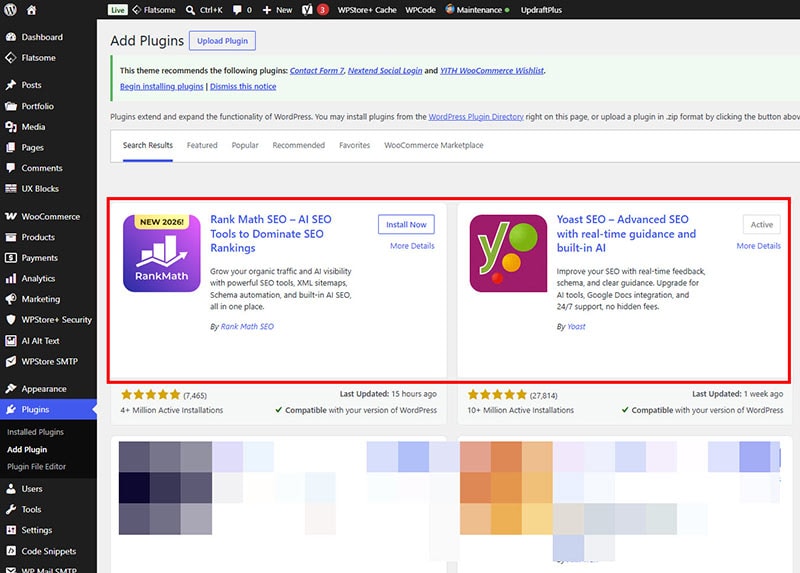This screenshot has height=573, width=800.
Task: Open the YITH WooCommerce Wishlist link
Action: click(x=492, y=70)
